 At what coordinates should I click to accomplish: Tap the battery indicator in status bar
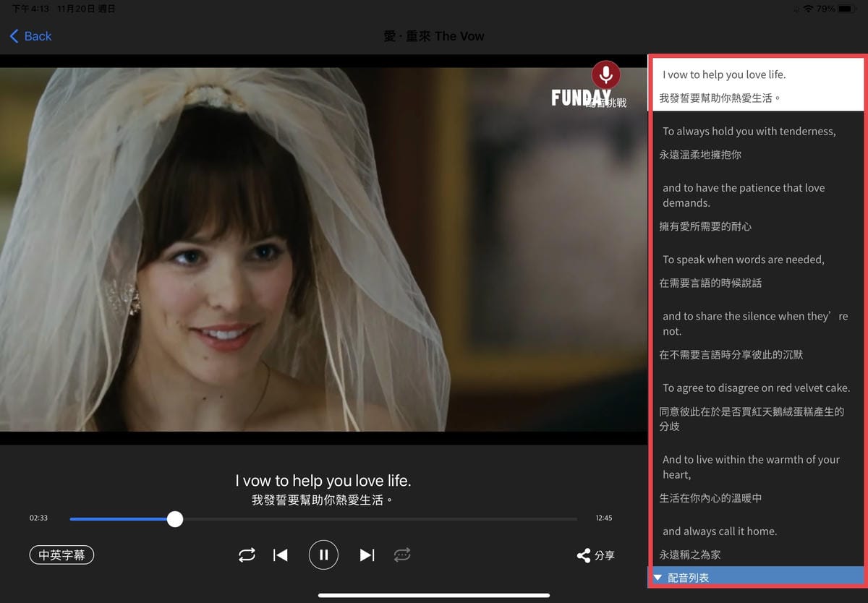tap(847, 9)
